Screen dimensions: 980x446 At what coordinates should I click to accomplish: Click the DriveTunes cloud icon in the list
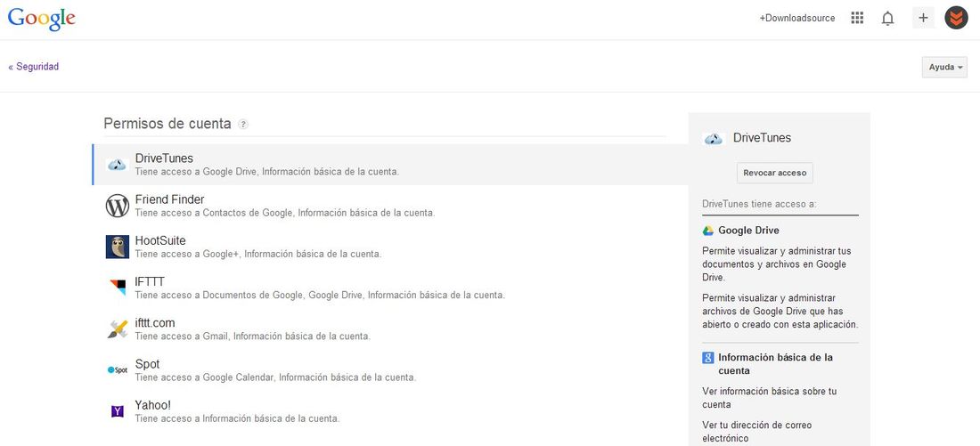pyautogui.click(x=117, y=165)
